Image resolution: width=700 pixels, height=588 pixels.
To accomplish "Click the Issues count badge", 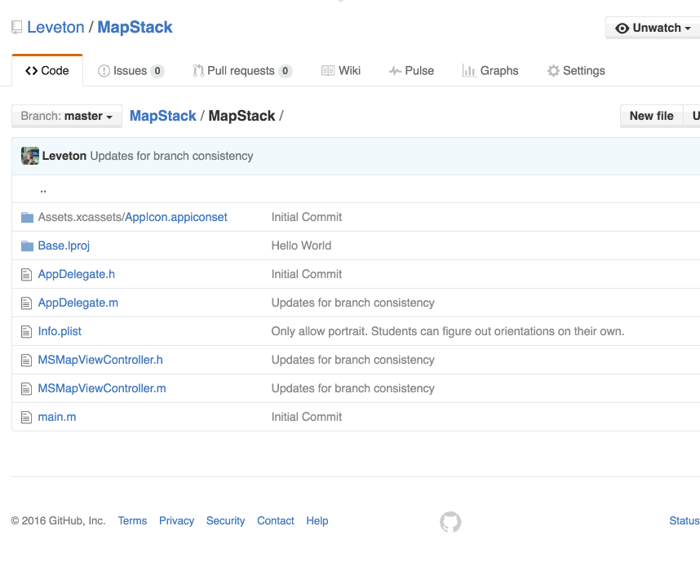I will coord(157,71).
